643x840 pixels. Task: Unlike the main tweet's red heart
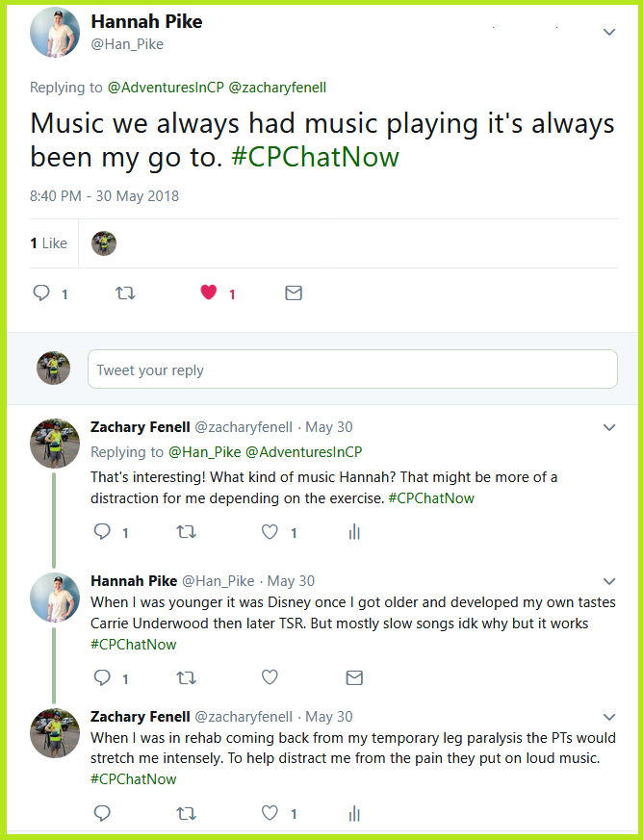click(208, 293)
